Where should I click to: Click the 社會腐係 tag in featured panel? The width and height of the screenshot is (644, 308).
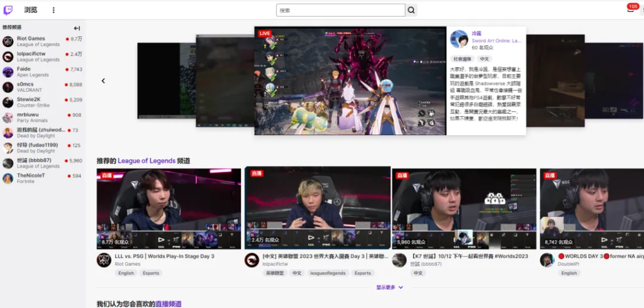point(462,58)
